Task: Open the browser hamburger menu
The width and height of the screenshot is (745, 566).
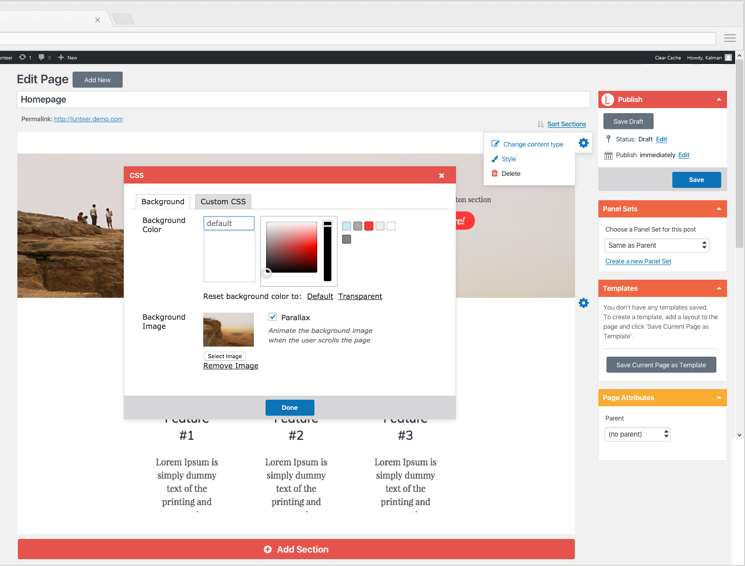Action: click(x=730, y=38)
